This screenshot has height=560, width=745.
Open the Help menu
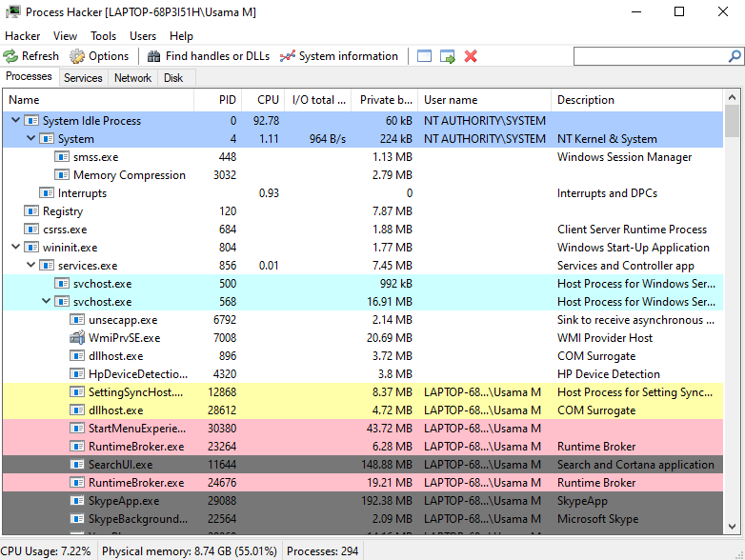pos(181,36)
